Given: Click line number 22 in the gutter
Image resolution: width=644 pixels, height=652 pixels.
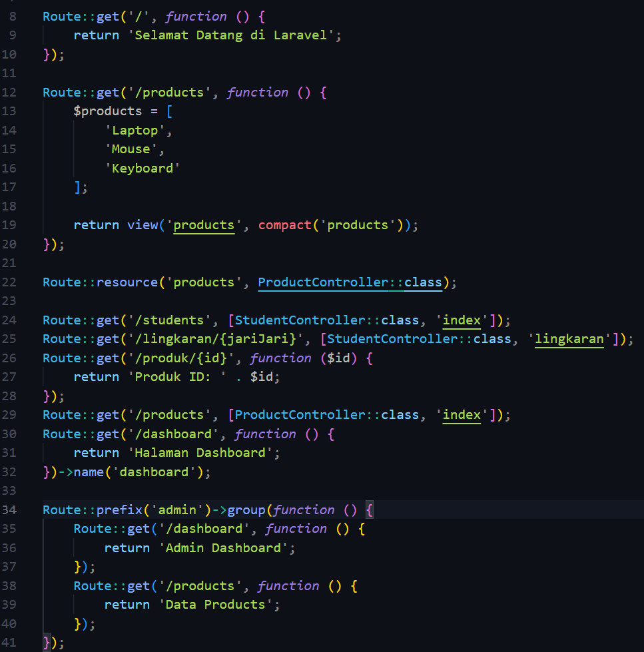Looking at the screenshot, I should click(x=9, y=282).
